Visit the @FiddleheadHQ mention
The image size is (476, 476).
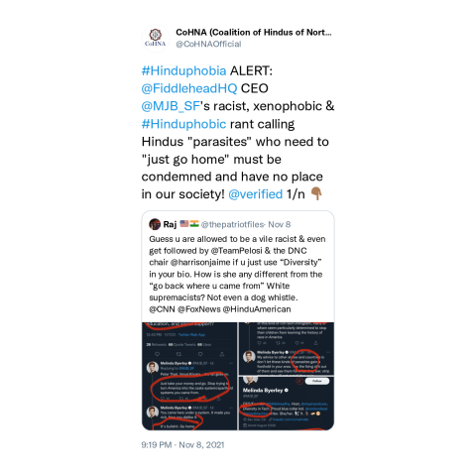coord(189,88)
